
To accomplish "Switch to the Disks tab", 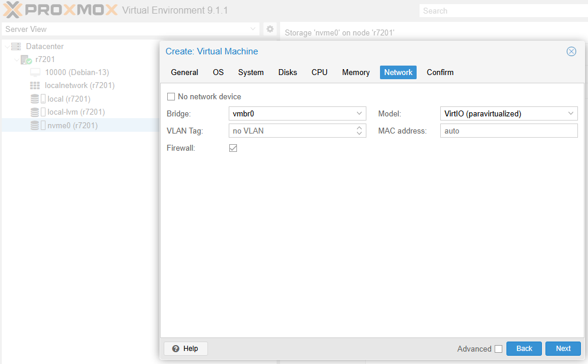I will [x=288, y=72].
